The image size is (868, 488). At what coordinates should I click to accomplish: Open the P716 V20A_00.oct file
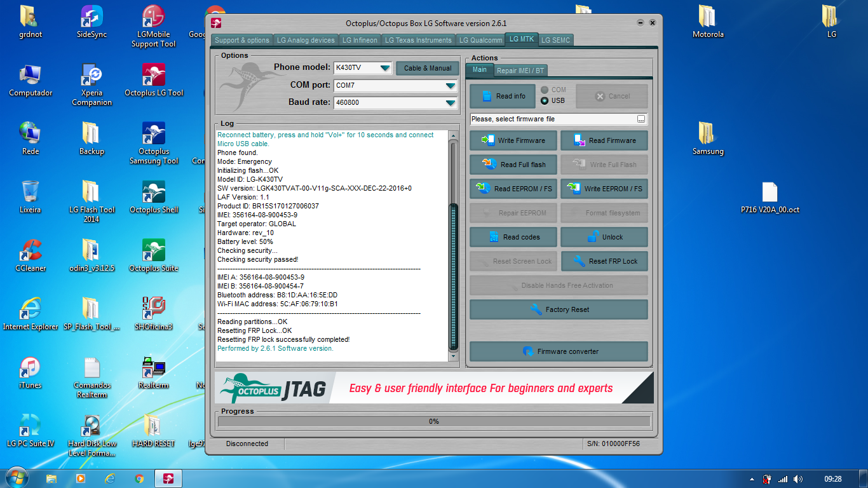pos(770,198)
